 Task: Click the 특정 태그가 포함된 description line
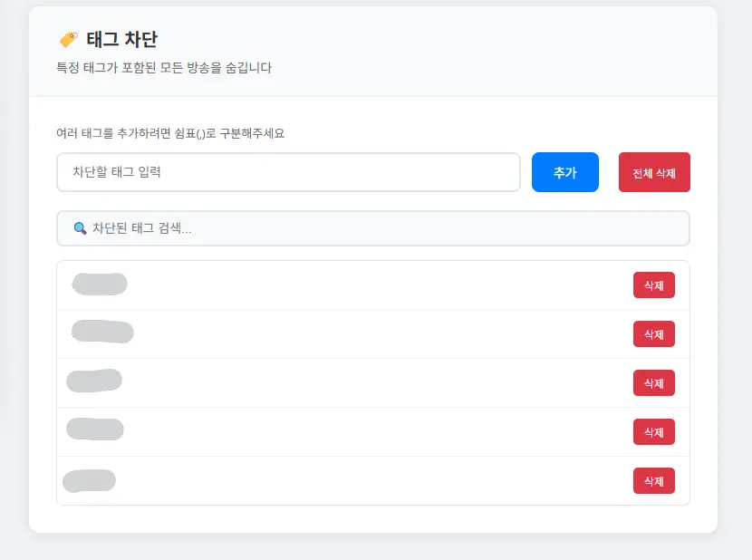pyautogui.click(x=164, y=68)
